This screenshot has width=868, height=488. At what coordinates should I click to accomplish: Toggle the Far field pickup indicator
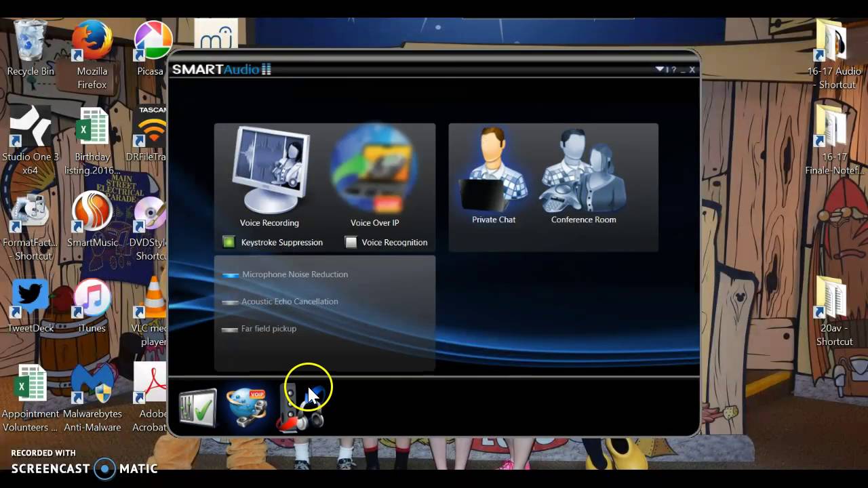coord(231,329)
